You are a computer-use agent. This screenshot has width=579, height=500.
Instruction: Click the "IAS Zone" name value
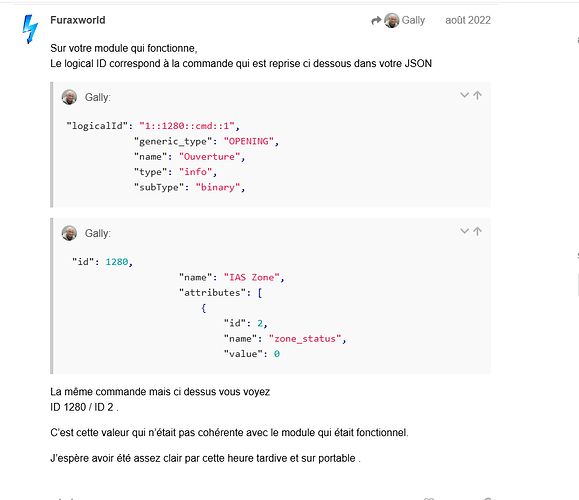tap(251, 277)
